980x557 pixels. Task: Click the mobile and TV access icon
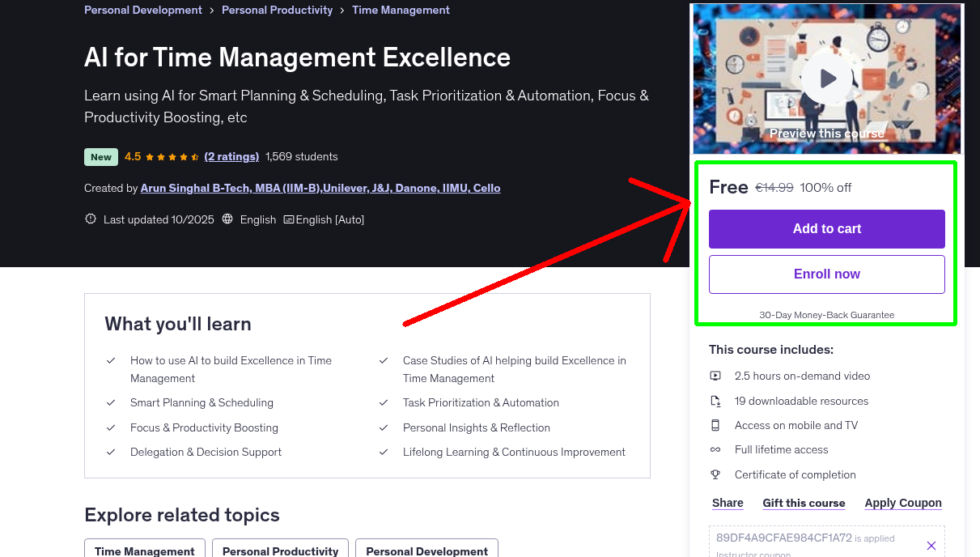pos(715,425)
